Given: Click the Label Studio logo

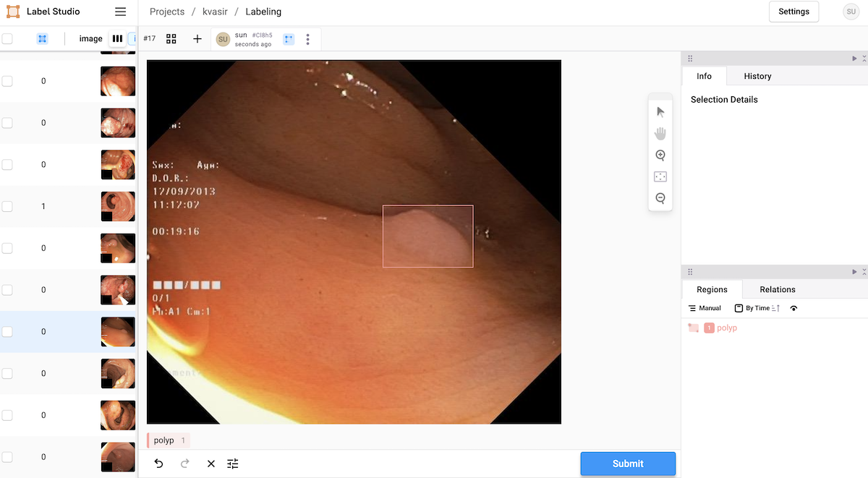Looking at the screenshot, I should [13, 12].
